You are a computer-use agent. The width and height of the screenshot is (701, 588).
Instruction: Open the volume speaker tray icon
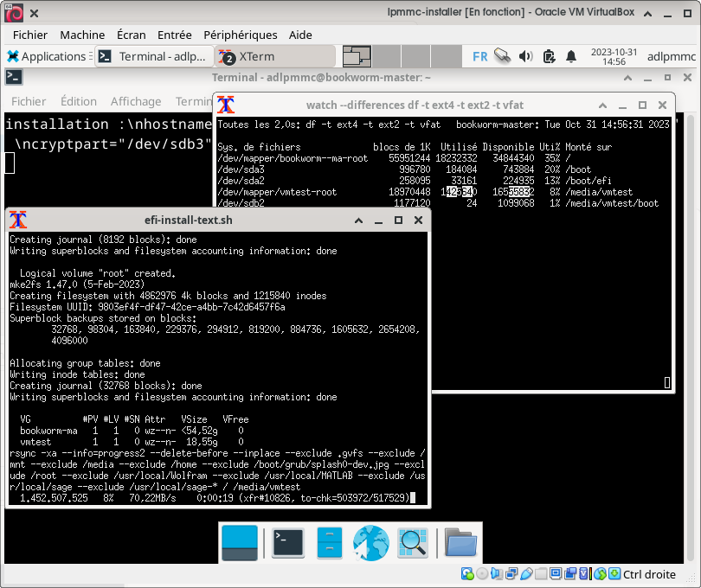pos(525,56)
